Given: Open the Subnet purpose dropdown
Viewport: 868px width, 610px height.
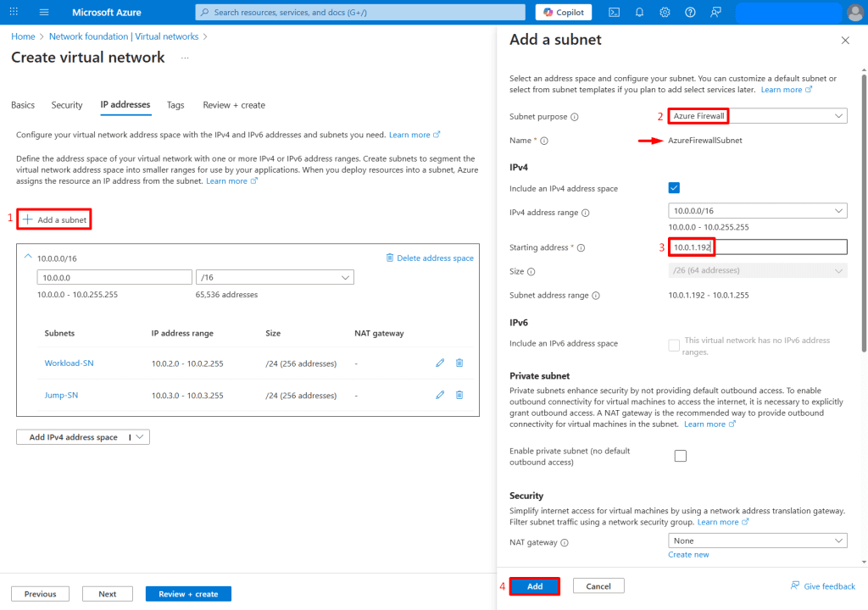Looking at the screenshot, I should (x=757, y=116).
